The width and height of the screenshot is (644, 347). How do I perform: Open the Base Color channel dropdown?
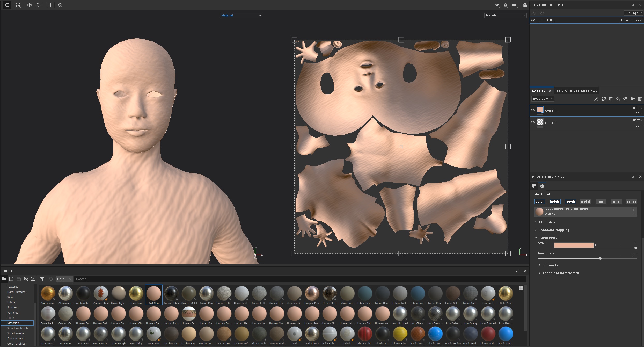pyautogui.click(x=543, y=99)
